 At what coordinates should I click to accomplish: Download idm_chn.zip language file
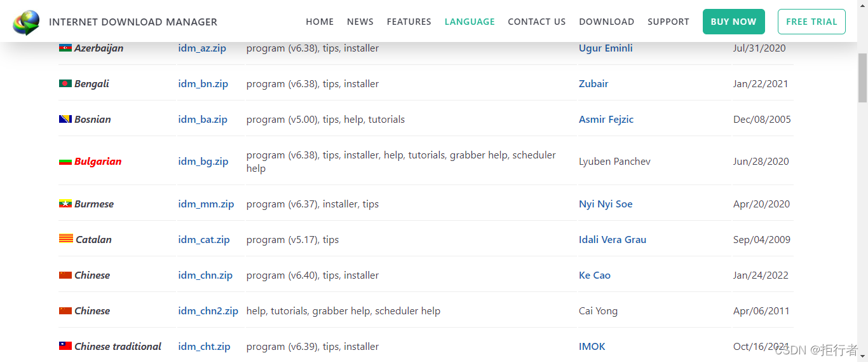coord(205,275)
